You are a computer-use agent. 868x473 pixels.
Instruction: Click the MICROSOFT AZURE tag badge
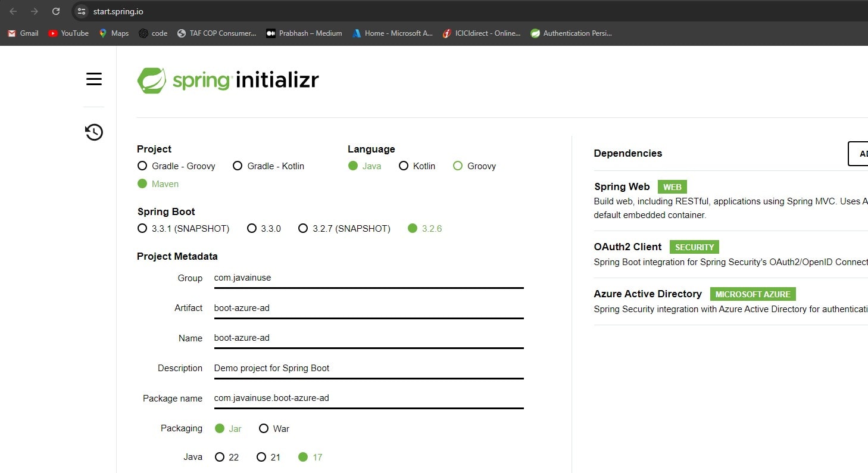[x=753, y=294]
